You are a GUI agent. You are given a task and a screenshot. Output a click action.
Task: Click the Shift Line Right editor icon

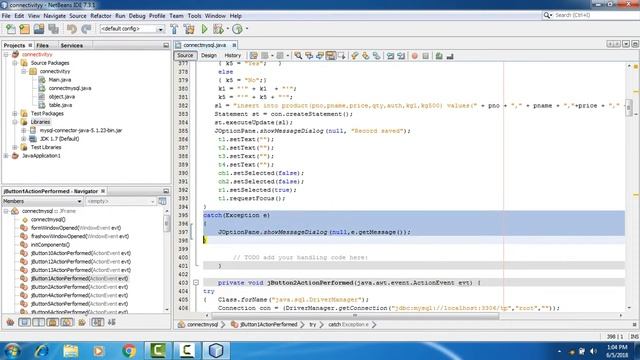[x=401, y=56]
